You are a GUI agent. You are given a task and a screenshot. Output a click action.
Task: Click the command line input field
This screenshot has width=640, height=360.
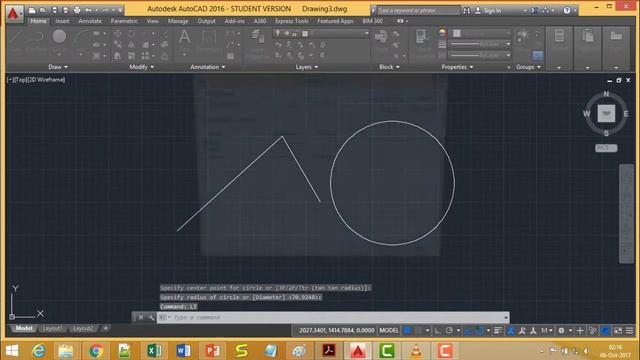click(333, 317)
